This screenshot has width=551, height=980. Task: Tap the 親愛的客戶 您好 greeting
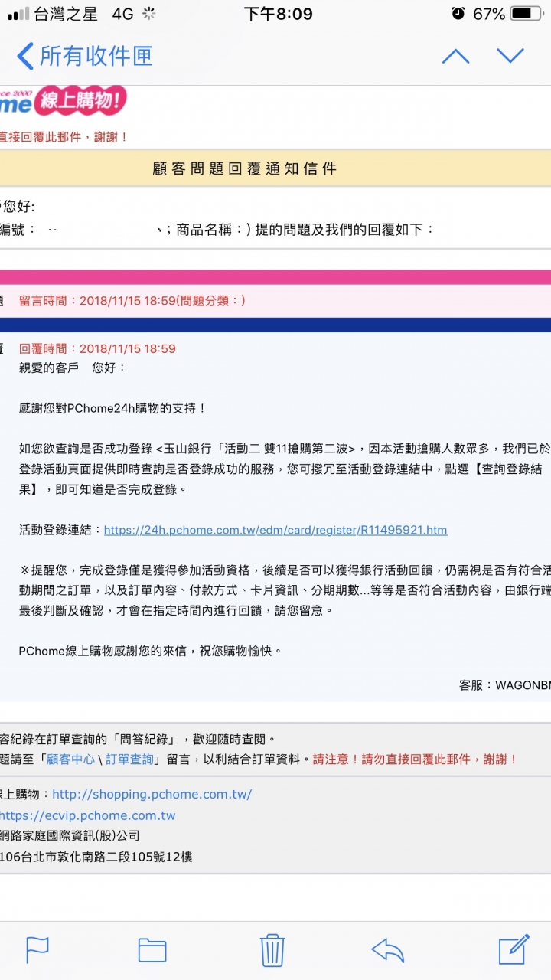[x=72, y=367]
